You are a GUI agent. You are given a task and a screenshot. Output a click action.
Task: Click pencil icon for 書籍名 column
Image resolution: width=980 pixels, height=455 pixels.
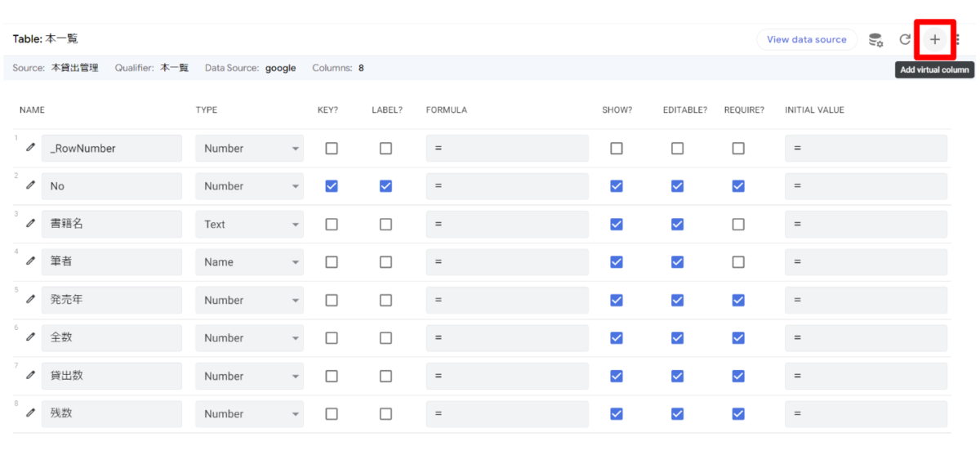click(x=30, y=224)
